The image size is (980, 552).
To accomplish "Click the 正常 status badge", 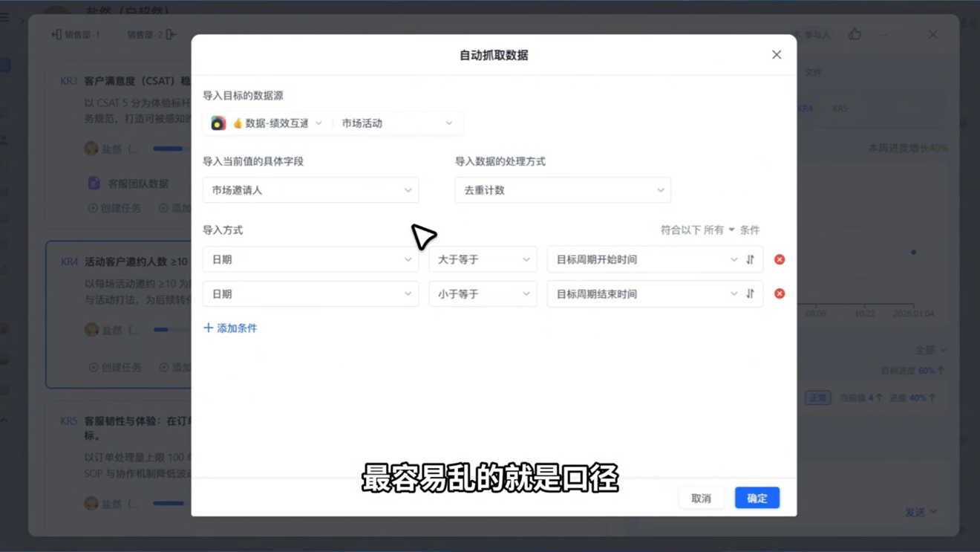I will 818,398.
